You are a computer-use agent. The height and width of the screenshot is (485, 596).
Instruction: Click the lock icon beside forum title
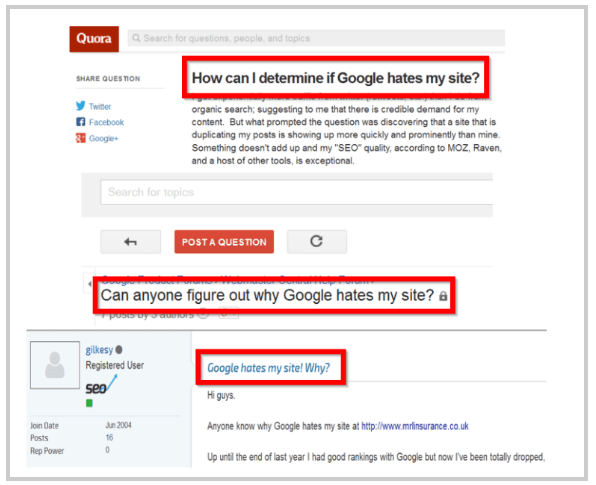[443, 296]
